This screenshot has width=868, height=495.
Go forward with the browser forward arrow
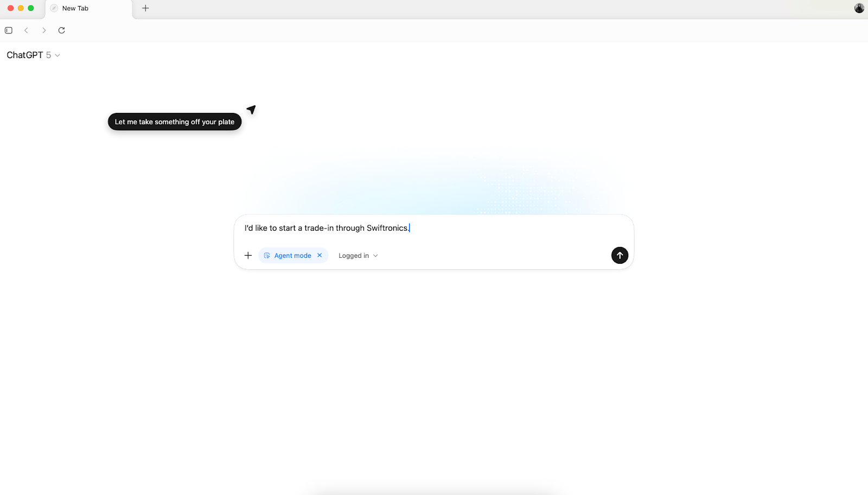(x=44, y=30)
